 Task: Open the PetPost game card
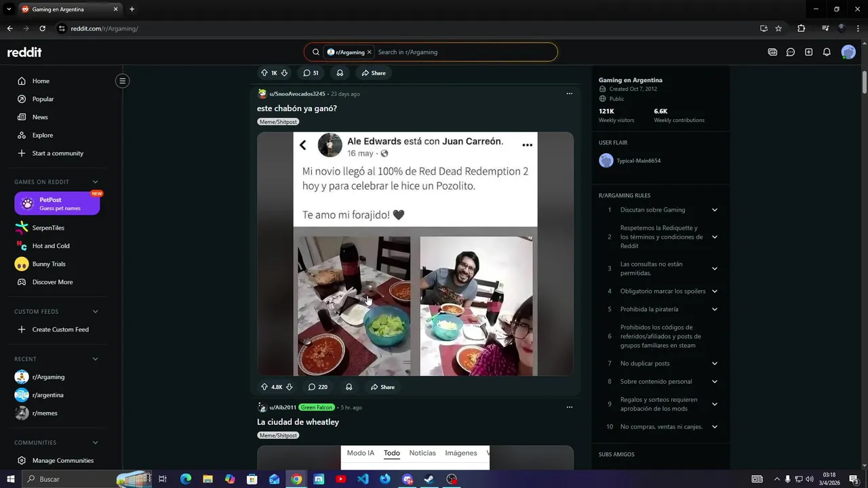click(57, 203)
